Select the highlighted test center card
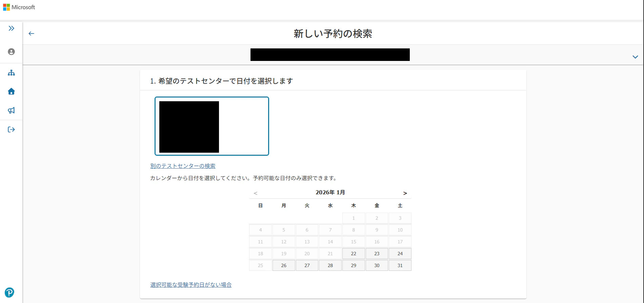Viewport: 644px width, 303px height. coord(212,126)
